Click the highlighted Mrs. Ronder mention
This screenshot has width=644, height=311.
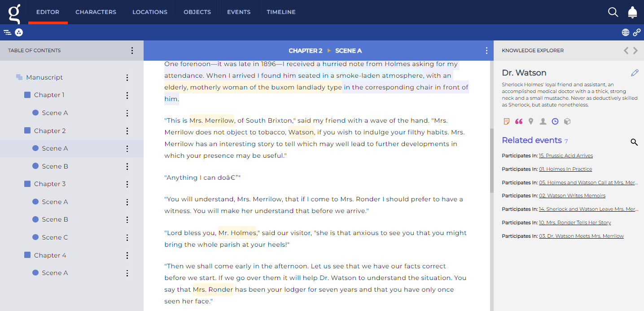click(x=213, y=289)
